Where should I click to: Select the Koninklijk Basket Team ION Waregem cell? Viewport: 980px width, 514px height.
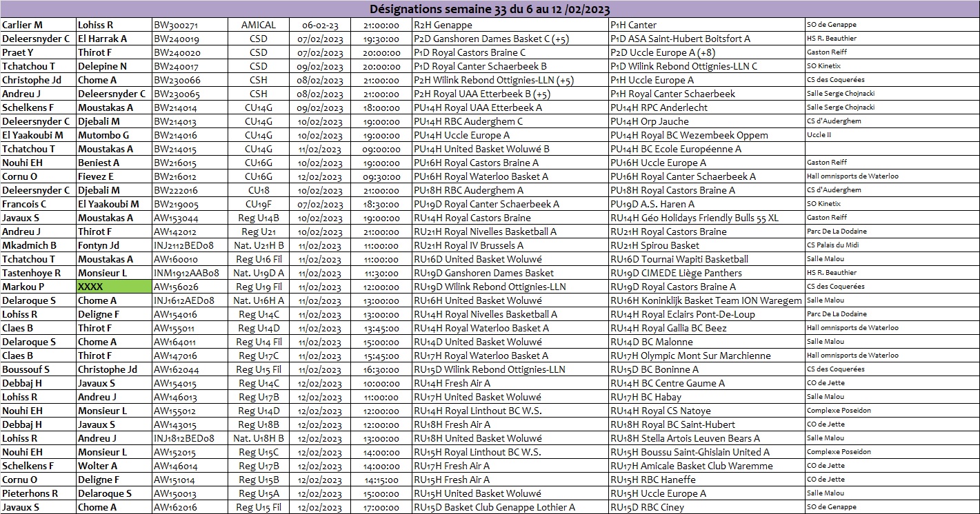706,300
